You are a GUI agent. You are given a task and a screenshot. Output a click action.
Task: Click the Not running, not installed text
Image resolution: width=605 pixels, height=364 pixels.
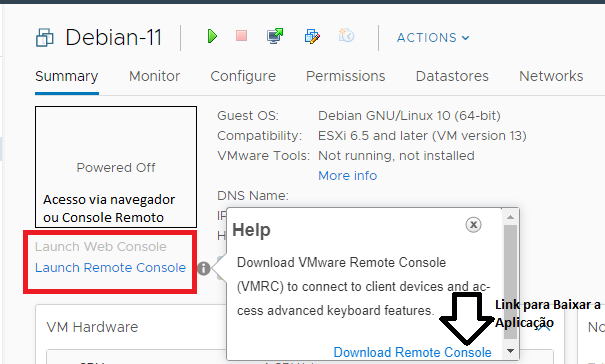click(x=396, y=156)
